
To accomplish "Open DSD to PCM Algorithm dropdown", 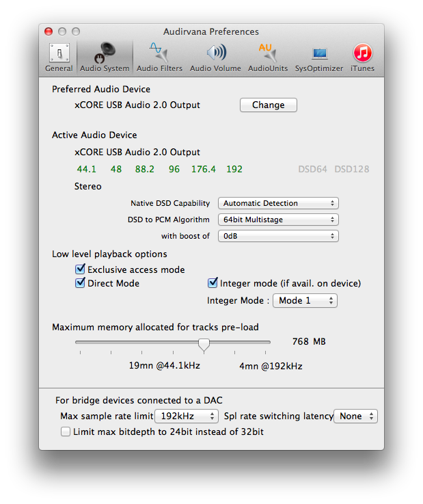I will point(278,220).
